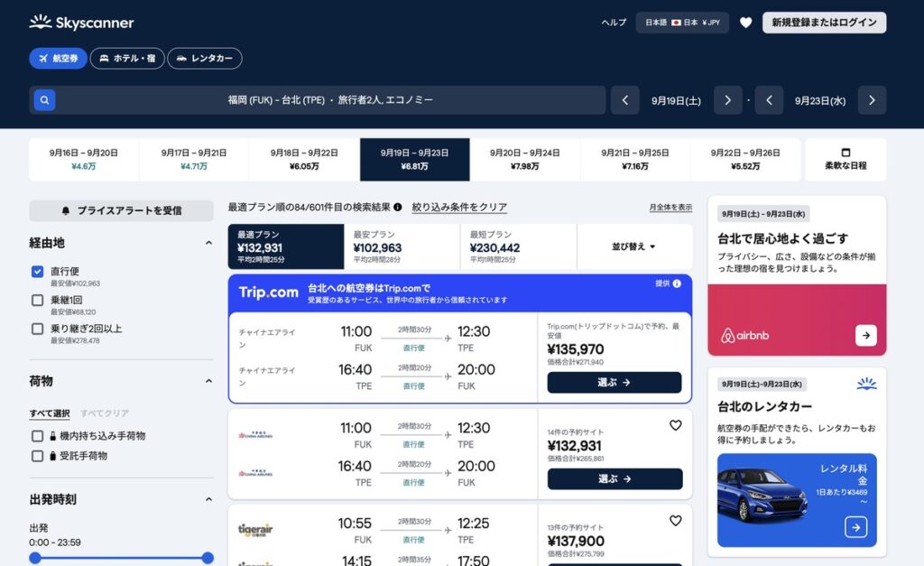Select dates 9月16日–9月20日 ¥4.6万

tap(84, 159)
